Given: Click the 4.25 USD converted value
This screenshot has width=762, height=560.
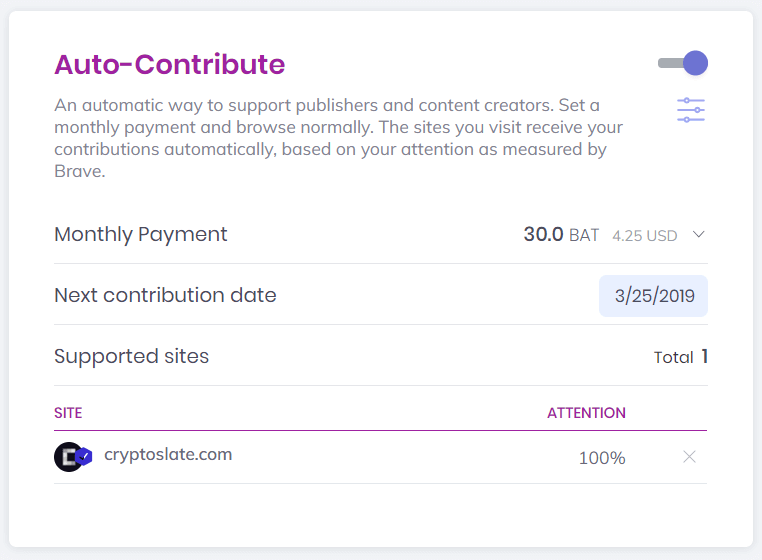Looking at the screenshot, I should [x=644, y=236].
